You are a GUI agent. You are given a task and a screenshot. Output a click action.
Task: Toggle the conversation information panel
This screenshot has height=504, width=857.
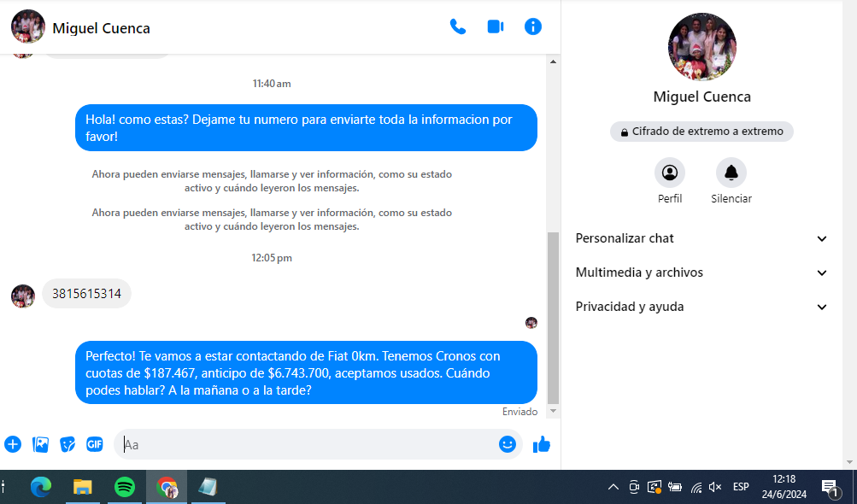[533, 26]
